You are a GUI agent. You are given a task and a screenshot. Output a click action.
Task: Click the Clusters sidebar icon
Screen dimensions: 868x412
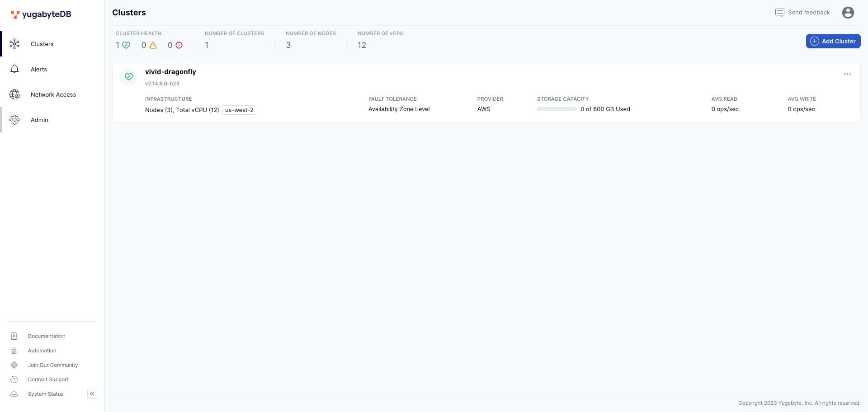pos(14,44)
